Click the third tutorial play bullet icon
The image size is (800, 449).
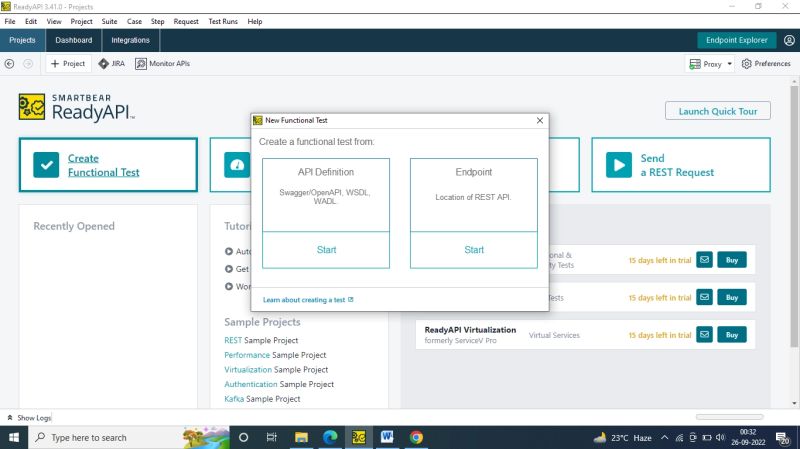229,286
